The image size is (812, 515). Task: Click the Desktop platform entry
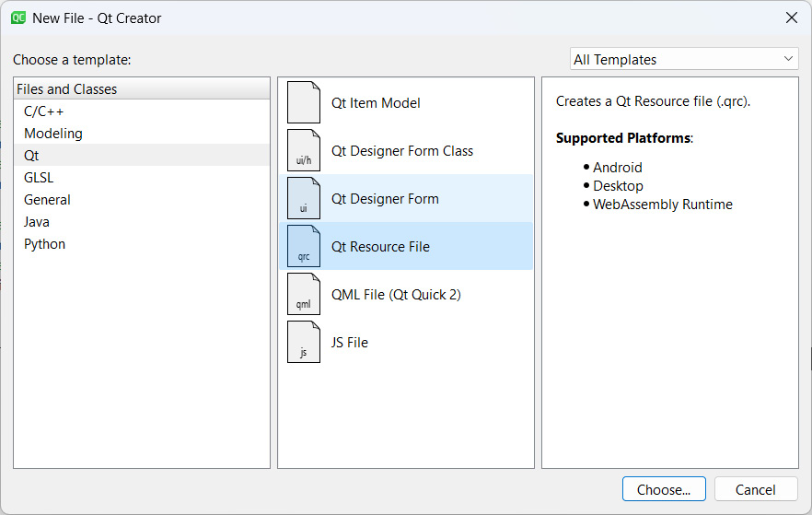618,185
